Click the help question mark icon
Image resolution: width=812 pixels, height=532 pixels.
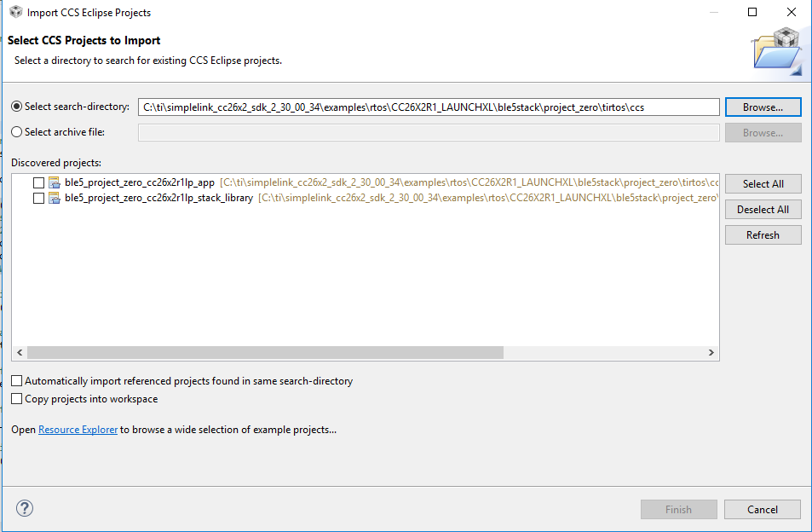(25, 509)
